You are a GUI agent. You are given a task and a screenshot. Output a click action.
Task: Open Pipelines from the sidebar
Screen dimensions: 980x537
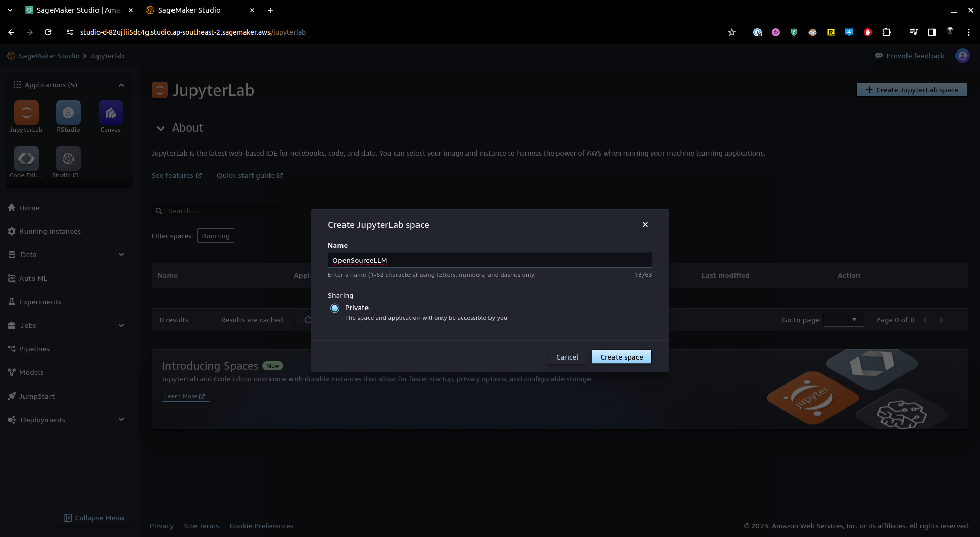(34, 349)
